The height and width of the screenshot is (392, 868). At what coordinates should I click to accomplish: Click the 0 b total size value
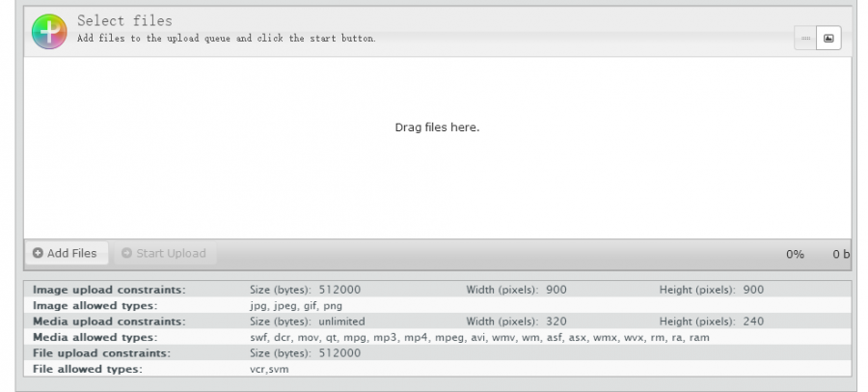[841, 255]
